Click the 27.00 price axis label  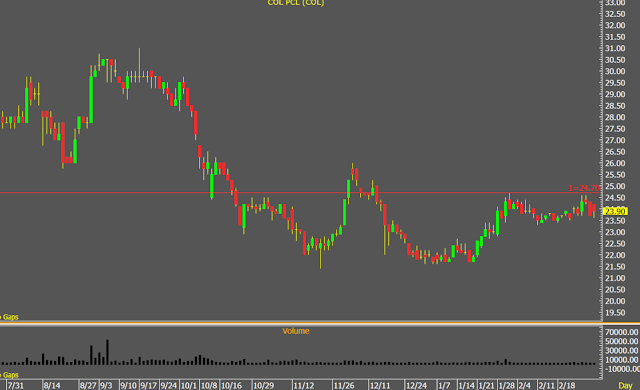pos(615,140)
